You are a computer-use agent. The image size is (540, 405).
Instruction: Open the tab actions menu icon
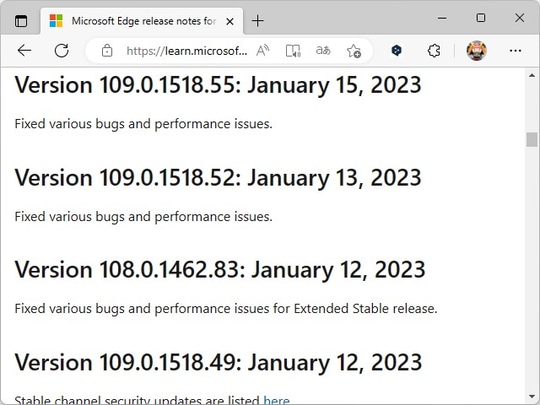coord(21,21)
